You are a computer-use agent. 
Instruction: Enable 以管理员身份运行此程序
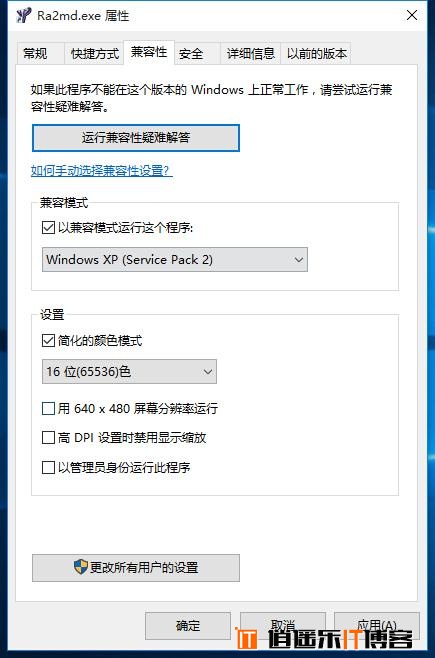pos(48,467)
